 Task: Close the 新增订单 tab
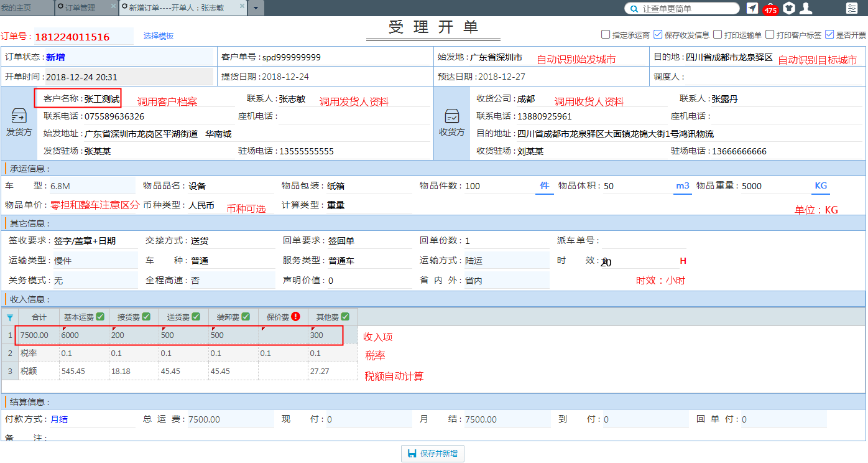click(241, 6)
